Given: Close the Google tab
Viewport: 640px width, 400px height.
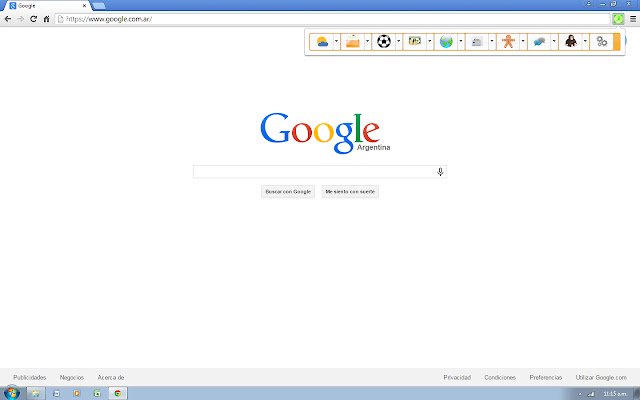Looking at the screenshot, I should [x=84, y=6].
